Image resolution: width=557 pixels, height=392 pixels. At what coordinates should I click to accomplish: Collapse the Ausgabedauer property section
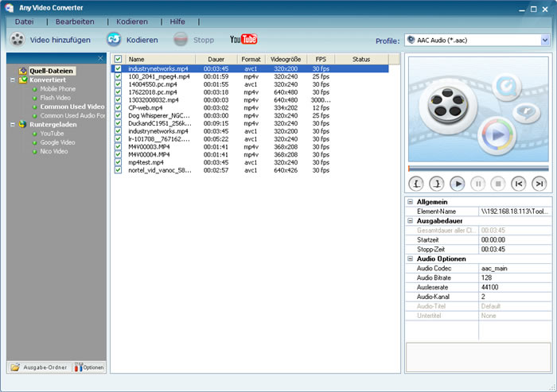pos(410,221)
